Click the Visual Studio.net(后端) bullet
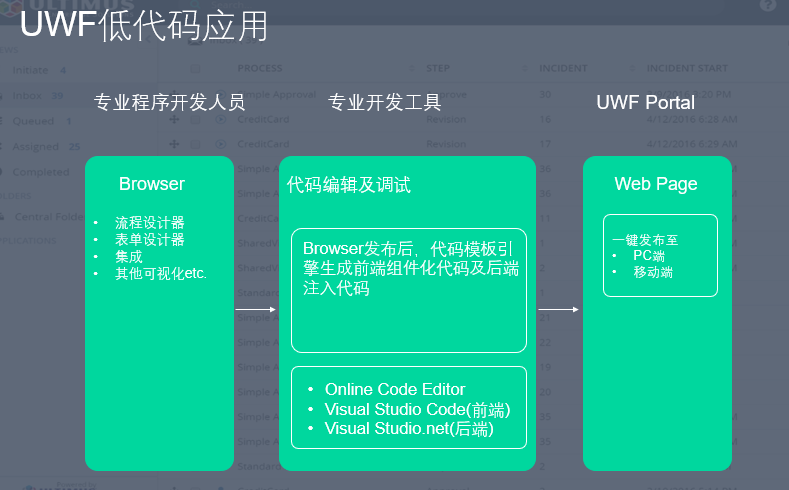The width and height of the screenshot is (789, 490). (409, 429)
